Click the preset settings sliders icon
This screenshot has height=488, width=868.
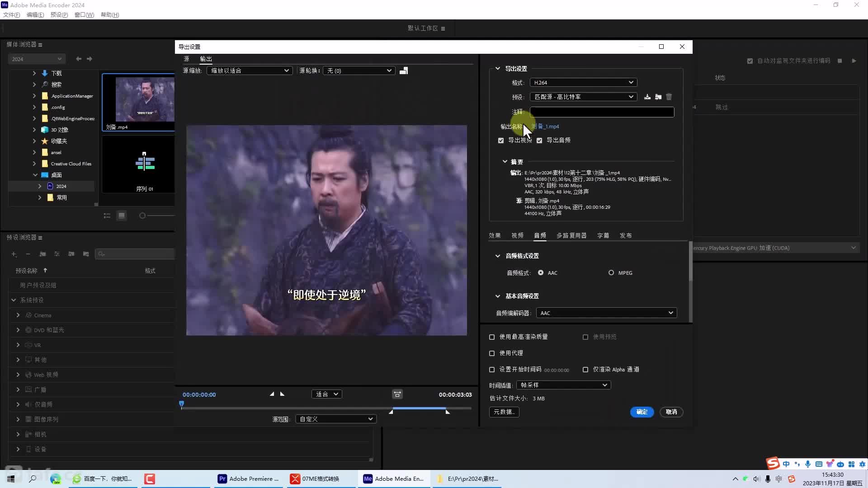pos(57,254)
